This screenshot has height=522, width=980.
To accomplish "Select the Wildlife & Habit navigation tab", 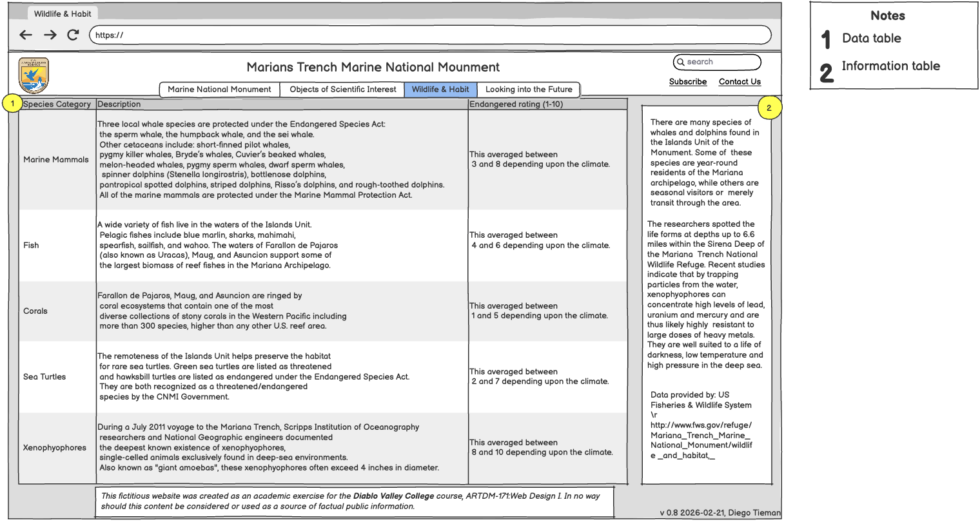I will (440, 90).
